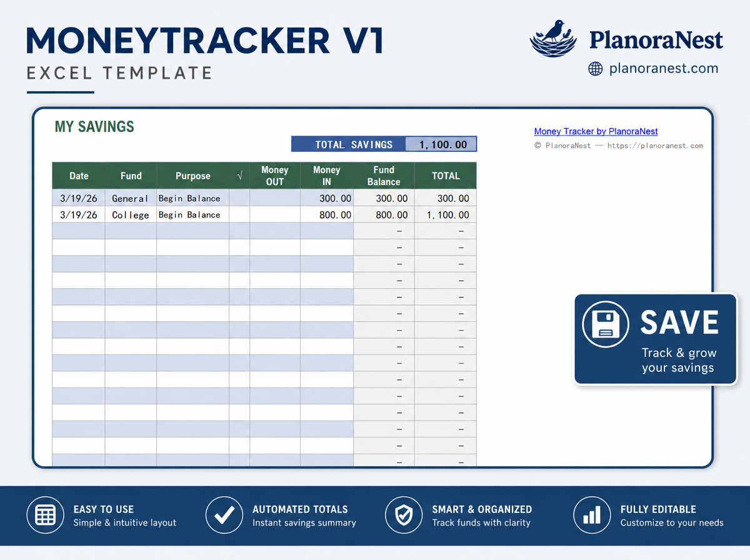The image size is (750, 560).
Task: Select the Fund column header
Action: pos(131,176)
